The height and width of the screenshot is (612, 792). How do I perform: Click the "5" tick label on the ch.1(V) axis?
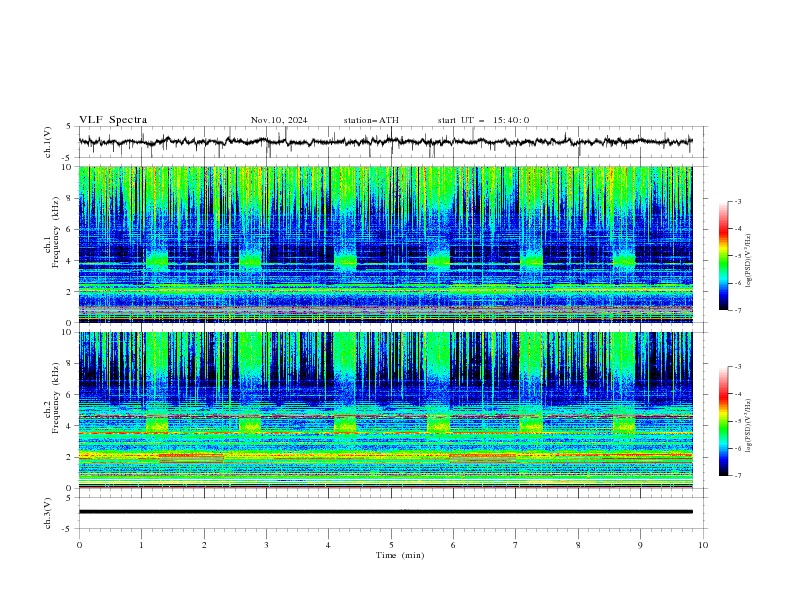69,126
